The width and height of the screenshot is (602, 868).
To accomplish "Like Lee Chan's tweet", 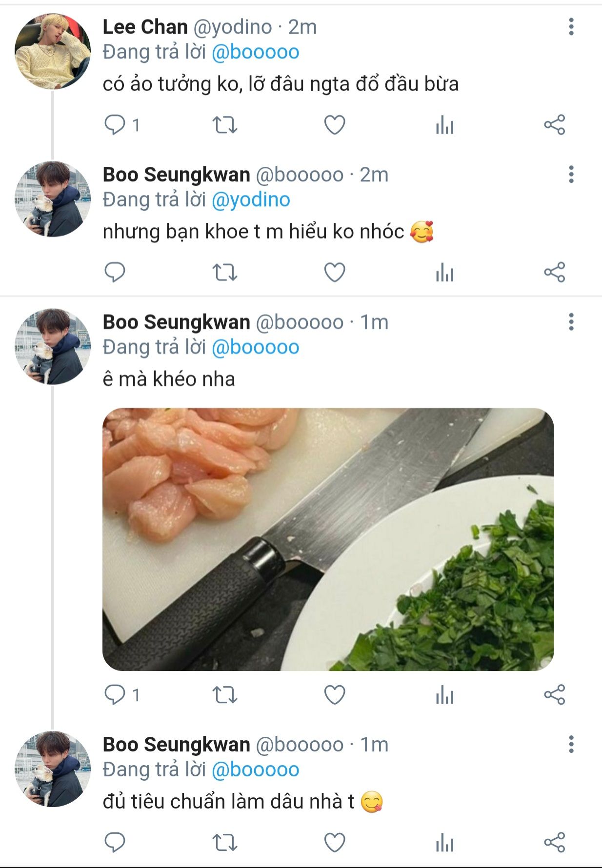I will pos(335,125).
